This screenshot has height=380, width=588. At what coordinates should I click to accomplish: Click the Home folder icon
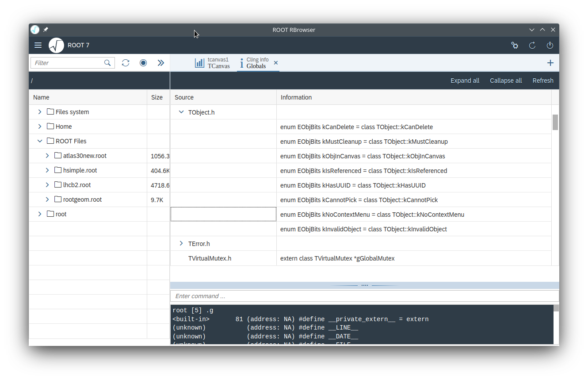(50, 127)
